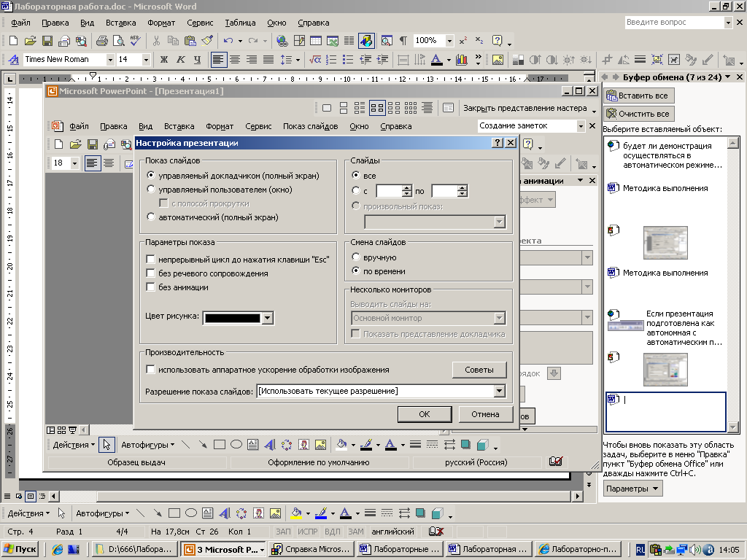Image resolution: width=747 pixels, height=560 pixels.
Task: Click the Open folder icon in Word toolbar
Action: pyautogui.click(x=30, y=41)
